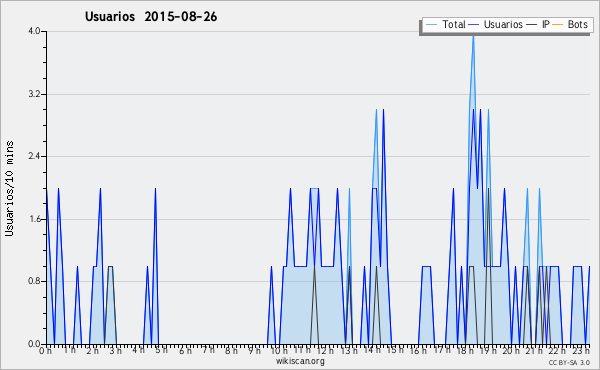The image size is (600, 370).
Task: Click the '18 h' x-axis label
Action: click(465, 351)
